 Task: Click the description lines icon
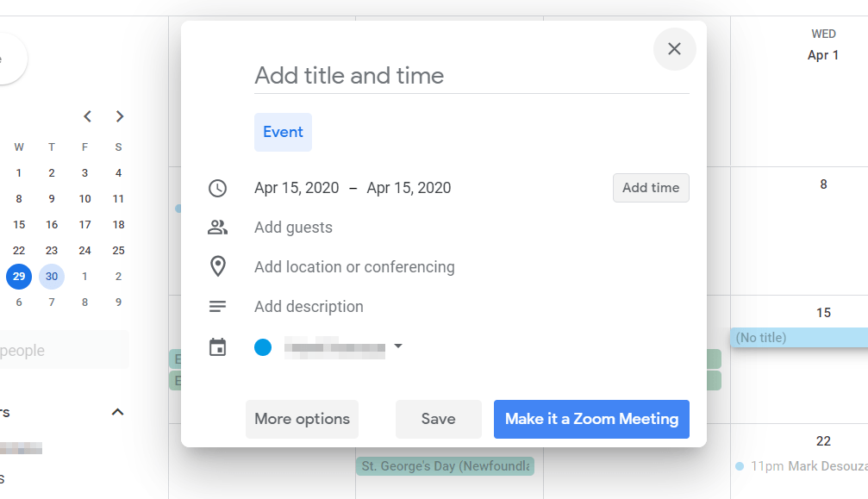click(x=217, y=306)
